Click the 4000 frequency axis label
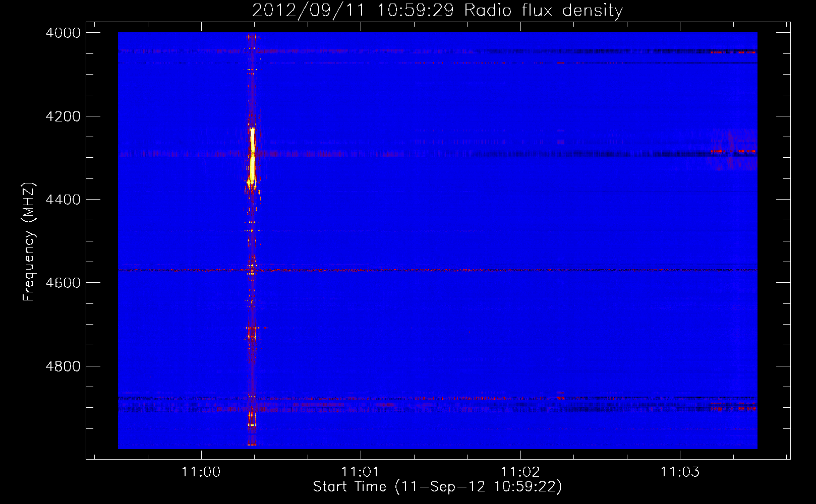This screenshot has width=816, height=504. [63, 33]
